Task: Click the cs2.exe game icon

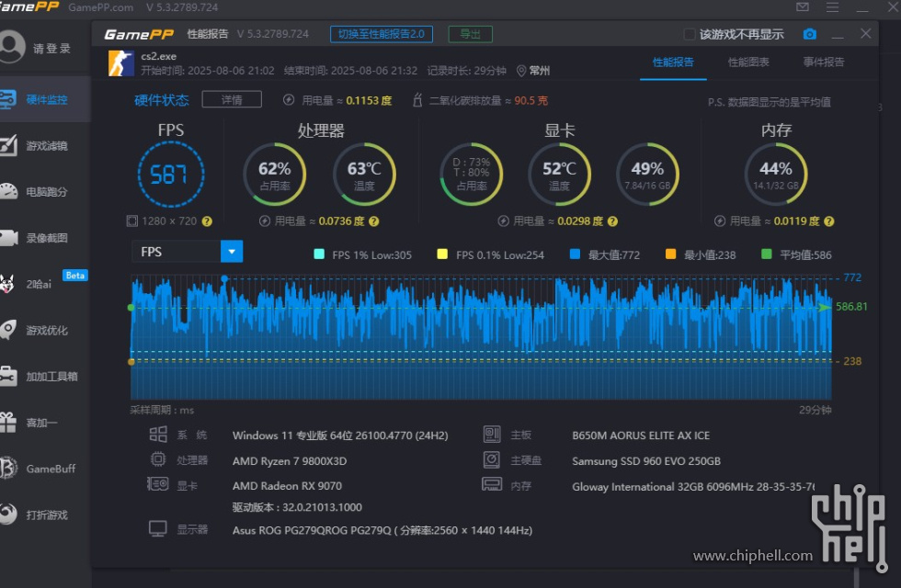Action: (x=120, y=63)
